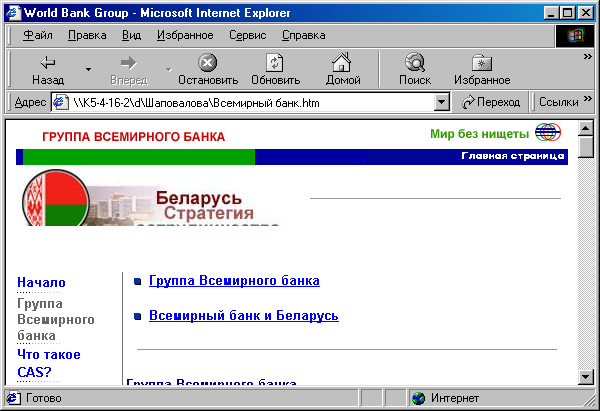Click the gray Группа Всемирного банка sidebar text
This screenshot has height=411, width=600.
[x=55, y=320]
